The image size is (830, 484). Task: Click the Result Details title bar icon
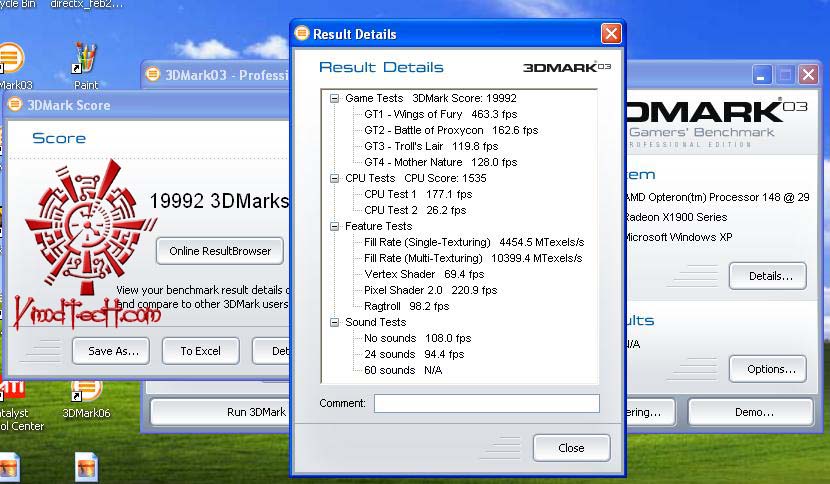pos(302,33)
